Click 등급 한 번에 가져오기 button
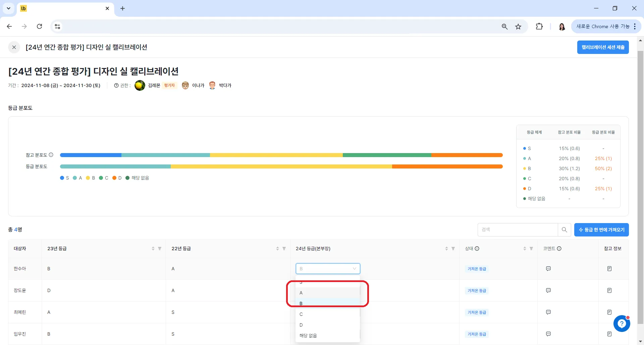The image size is (644, 345). [x=601, y=230]
